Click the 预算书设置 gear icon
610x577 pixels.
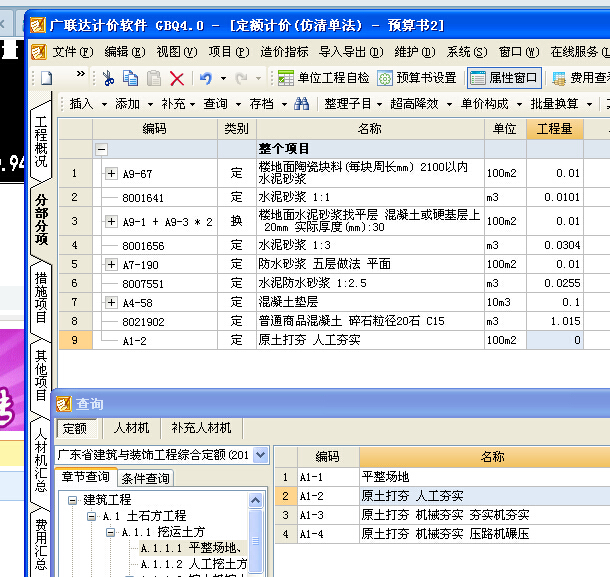385,78
